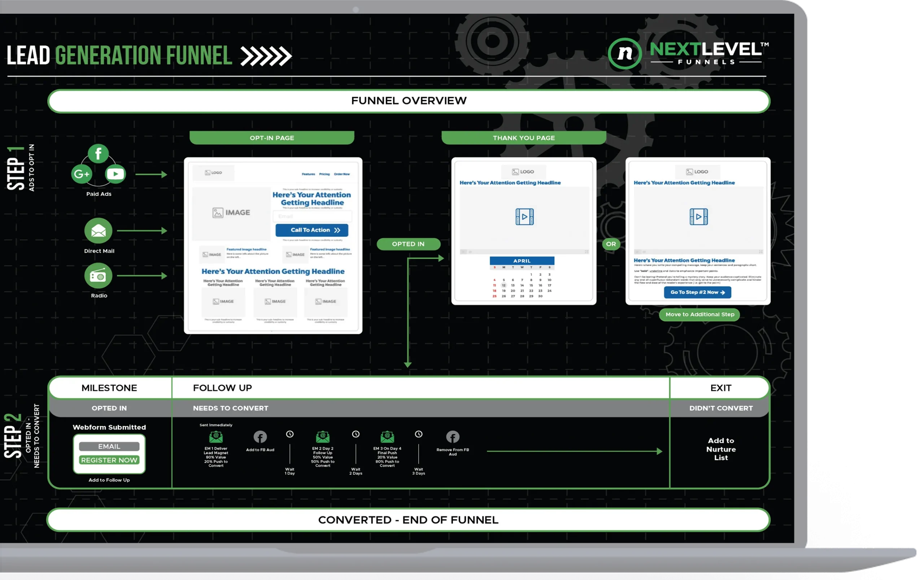Viewport: 924px width, 580px height.
Task: Expand the Funnel Overview section
Action: [408, 101]
